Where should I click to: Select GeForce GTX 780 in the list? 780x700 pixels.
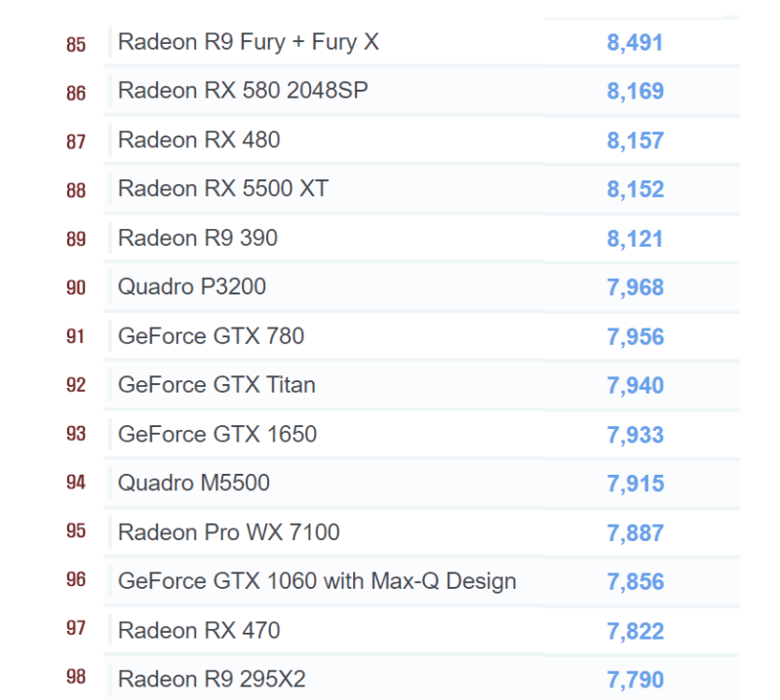(x=211, y=335)
